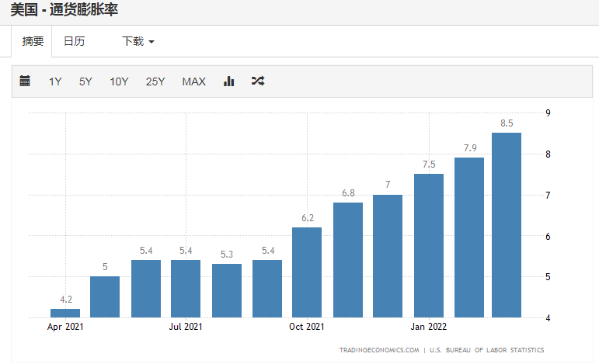Click the Jan 2022 axis label
599x364 pixels.
coord(429,327)
